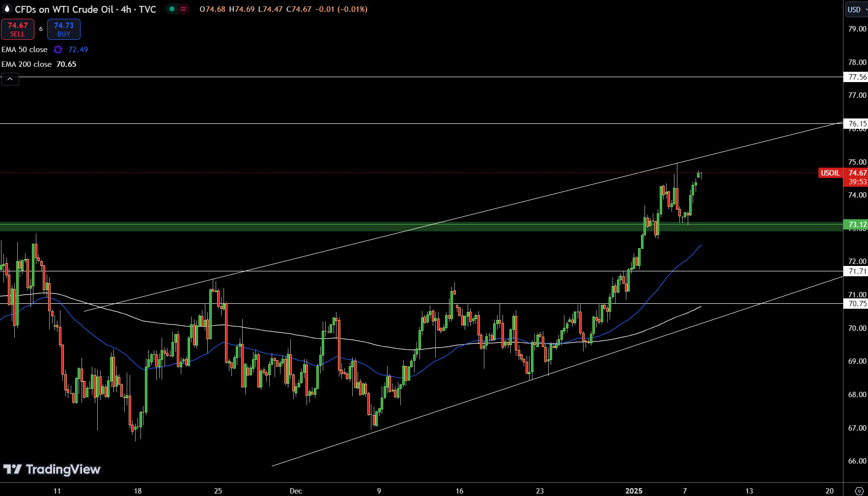Click the TradingView logo
Image resolution: width=868 pixels, height=496 pixels.
52,469
